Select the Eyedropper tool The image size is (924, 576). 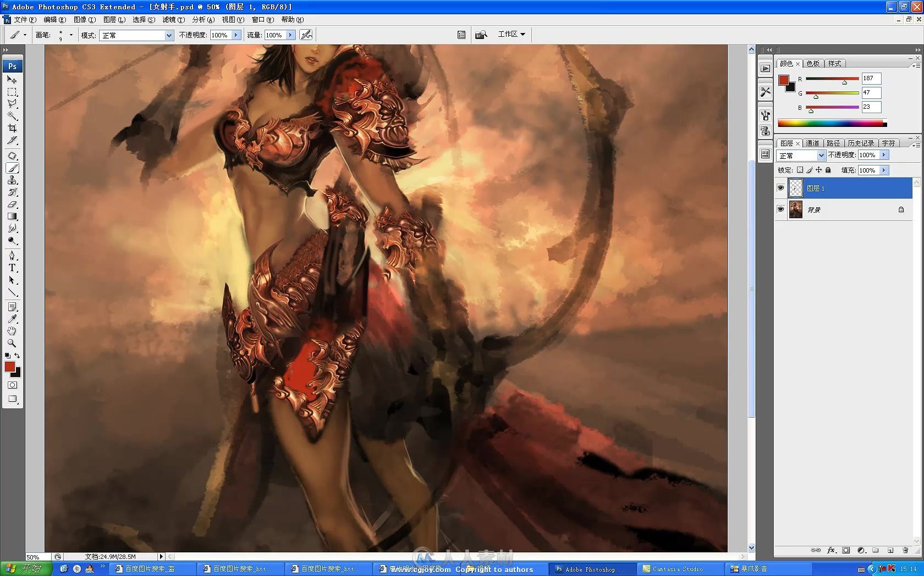pos(12,319)
